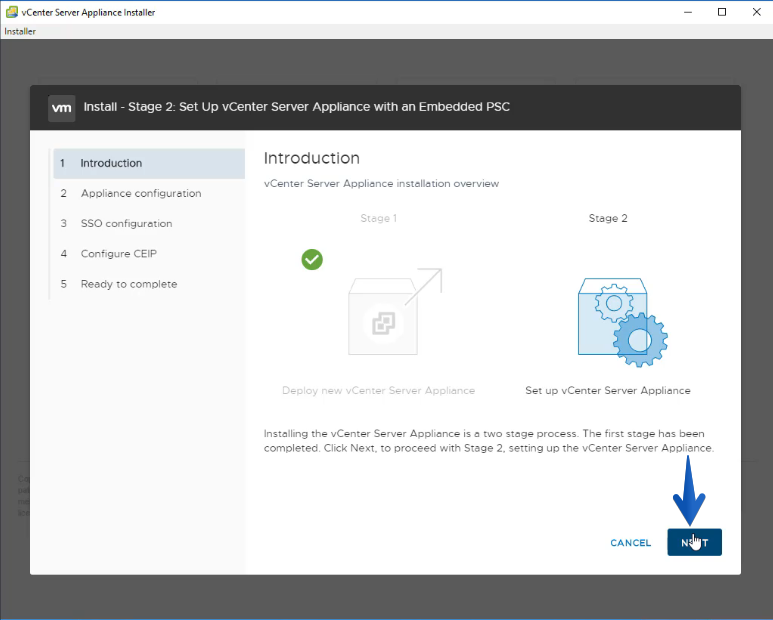Image resolution: width=773 pixels, height=620 pixels.
Task: Click the 'Stage 1' label
Action: click(378, 218)
